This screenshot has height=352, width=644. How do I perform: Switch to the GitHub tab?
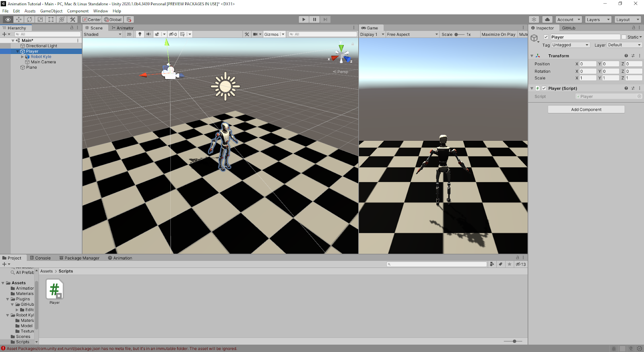569,28
